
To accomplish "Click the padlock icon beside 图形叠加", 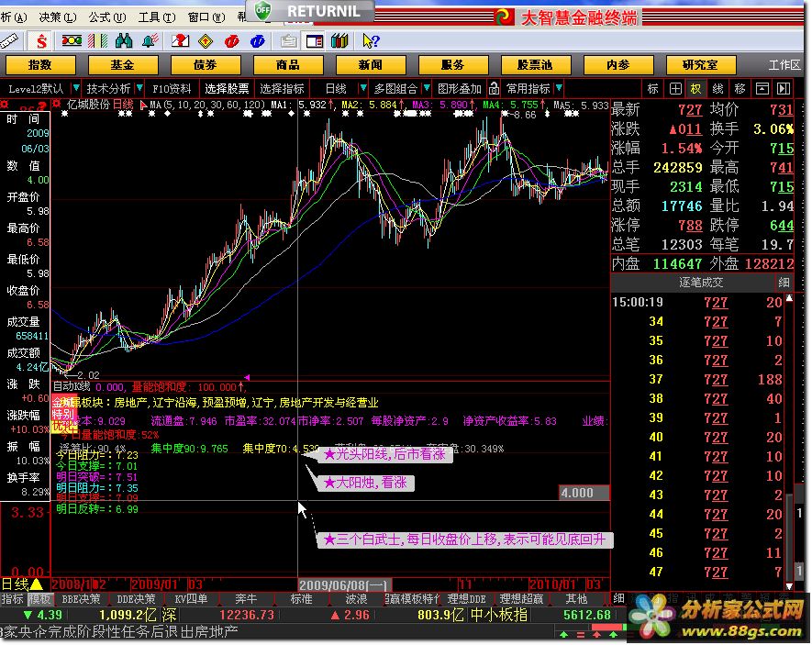I will 494,88.
